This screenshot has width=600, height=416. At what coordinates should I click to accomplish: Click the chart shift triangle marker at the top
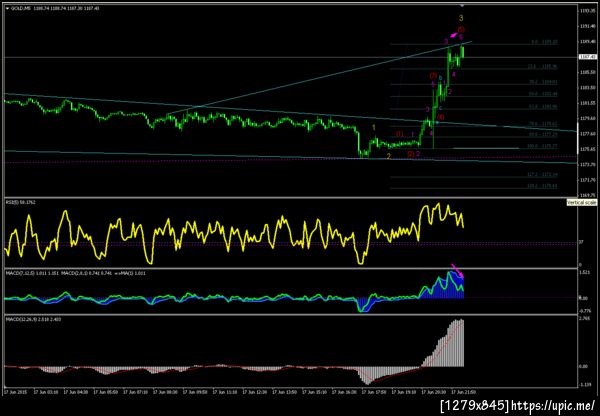pyautogui.click(x=462, y=6)
